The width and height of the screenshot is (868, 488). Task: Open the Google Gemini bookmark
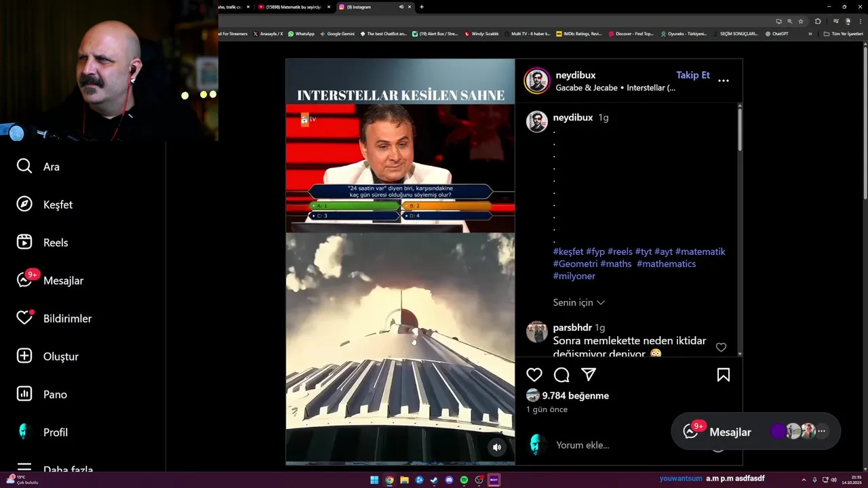pyautogui.click(x=336, y=33)
